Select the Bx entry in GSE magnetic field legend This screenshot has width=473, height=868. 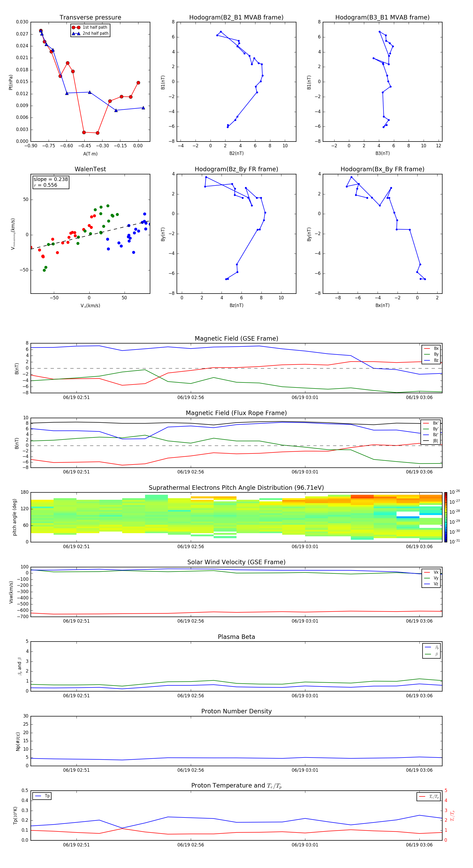pyautogui.click(x=431, y=349)
